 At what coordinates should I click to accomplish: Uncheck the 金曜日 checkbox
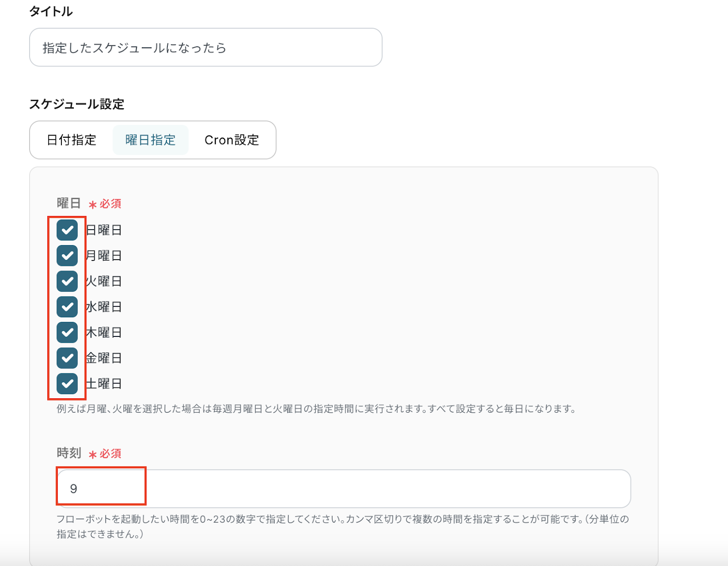coord(67,358)
